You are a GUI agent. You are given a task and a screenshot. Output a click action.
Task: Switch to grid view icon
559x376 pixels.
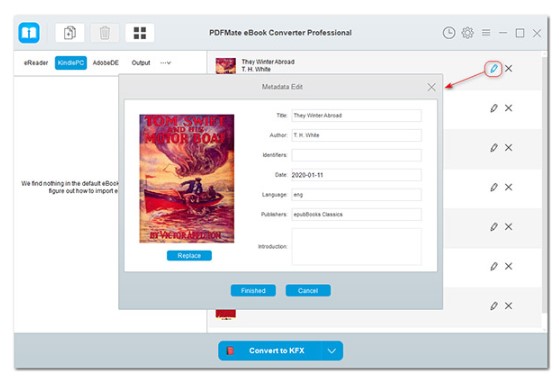[140, 33]
